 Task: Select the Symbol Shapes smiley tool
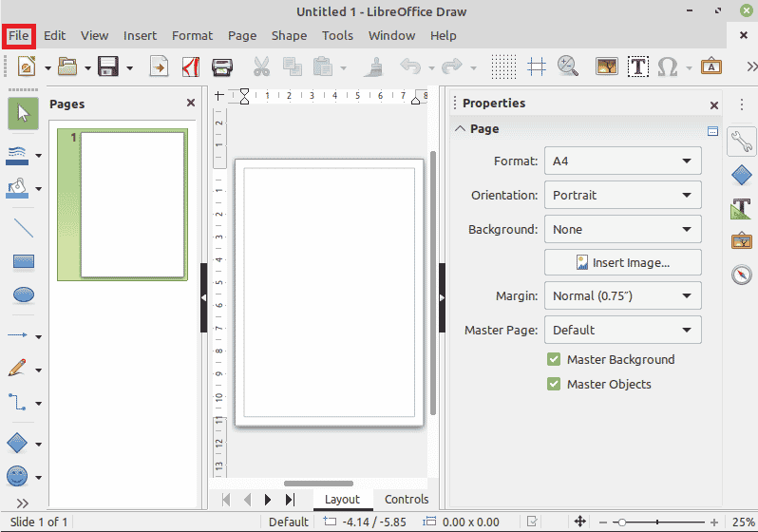coord(17,476)
